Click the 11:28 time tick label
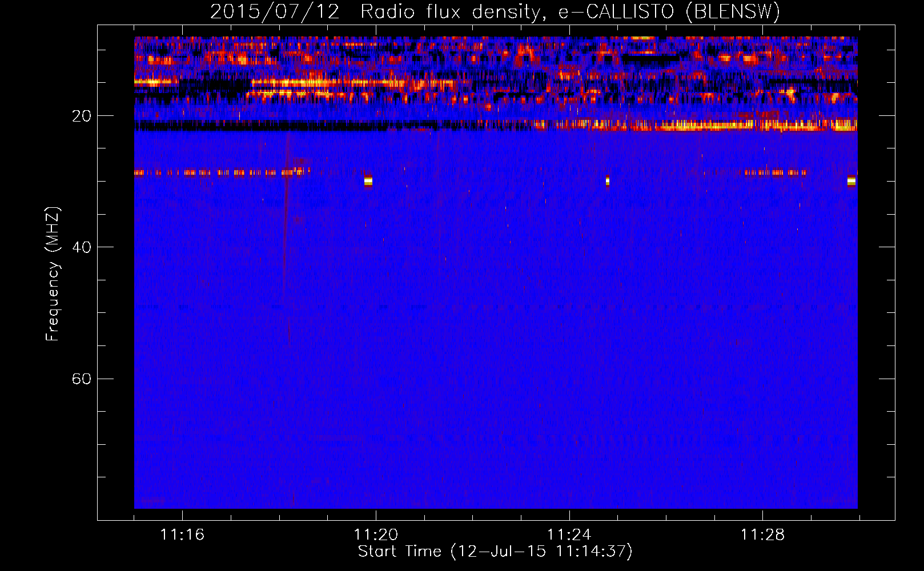Image resolution: width=924 pixels, height=571 pixels. tap(762, 534)
